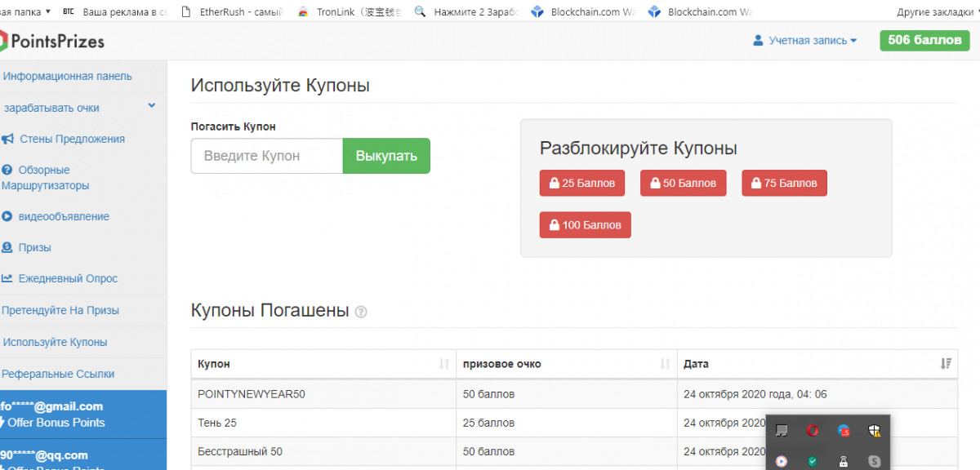Open Призы in the sidebar
980x470 pixels.
tap(34, 247)
